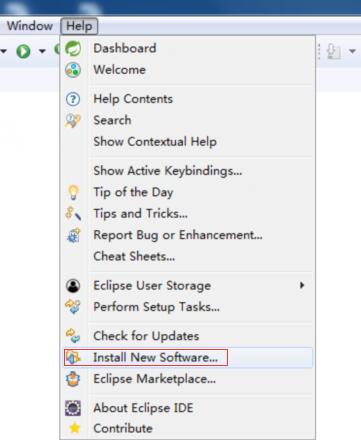
Task: Open the Run button dropdown arrow
Action: tap(42, 51)
